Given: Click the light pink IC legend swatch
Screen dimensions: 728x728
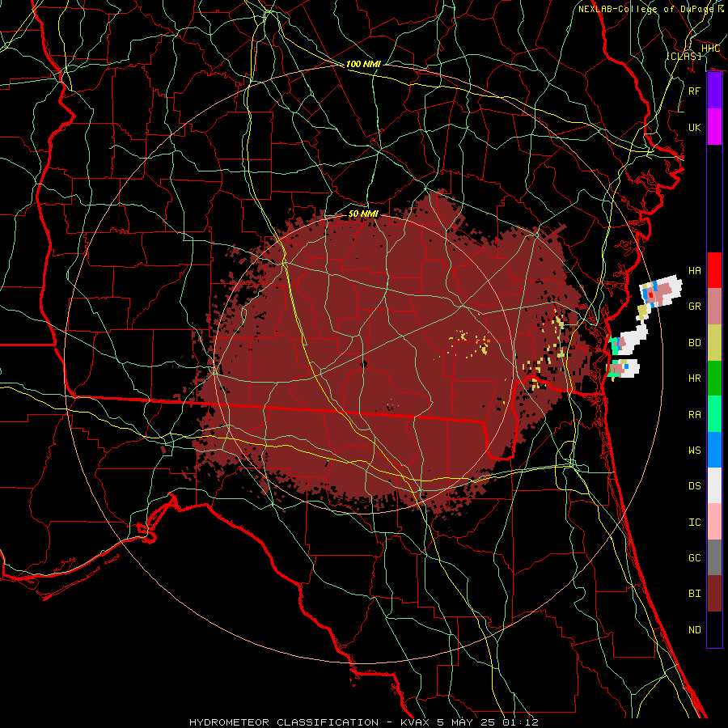Looking at the screenshot, I should (714, 522).
